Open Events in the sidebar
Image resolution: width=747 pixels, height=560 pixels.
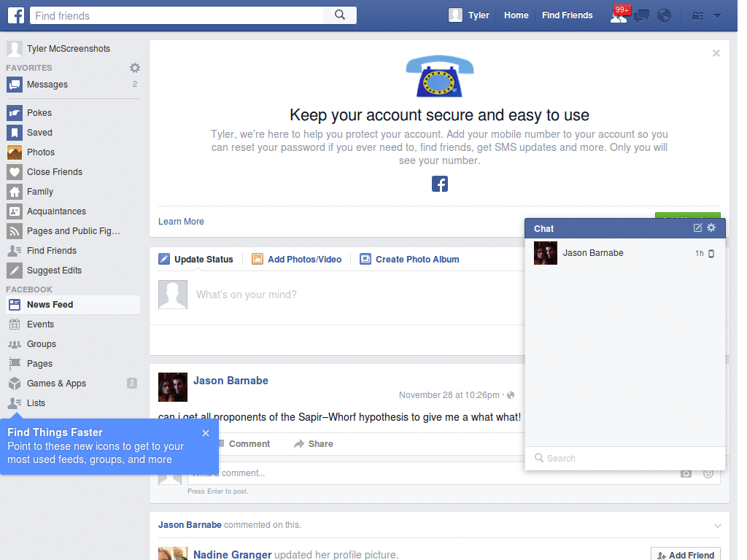tap(73, 324)
